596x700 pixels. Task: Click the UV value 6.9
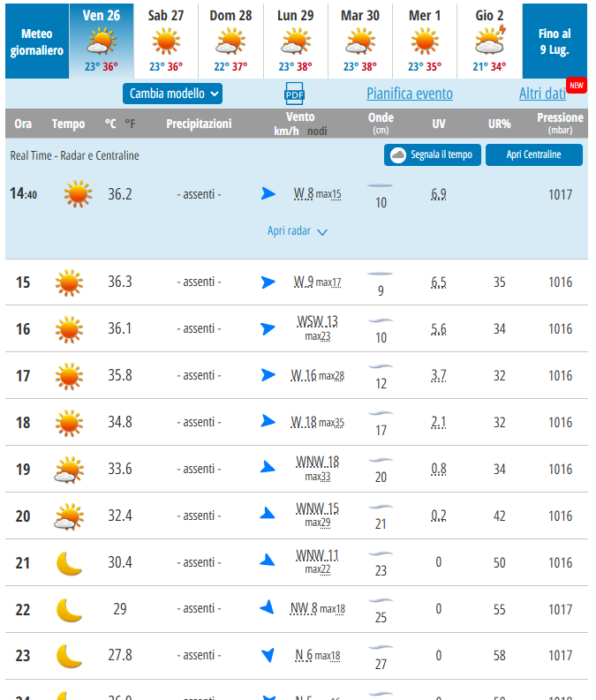pyautogui.click(x=439, y=194)
